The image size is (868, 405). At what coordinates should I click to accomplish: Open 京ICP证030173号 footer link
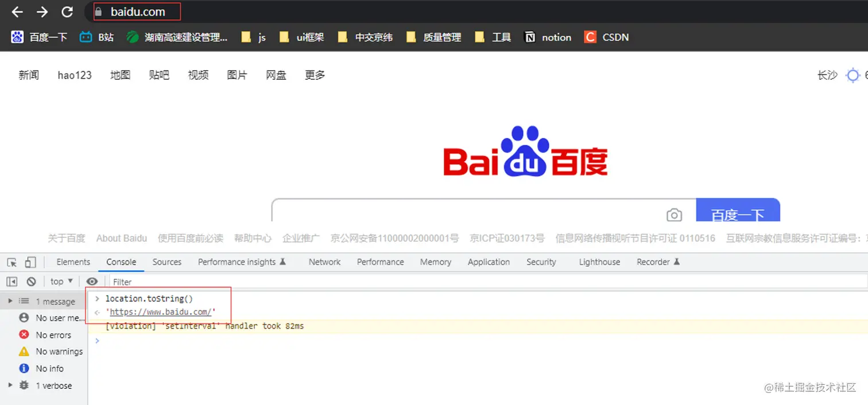click(x=507, y=238)
